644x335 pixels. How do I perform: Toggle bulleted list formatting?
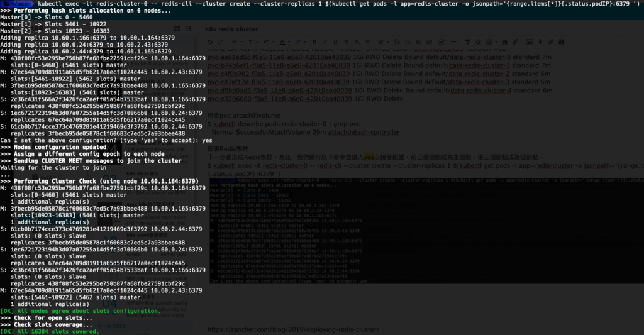(x=408, y=41)
